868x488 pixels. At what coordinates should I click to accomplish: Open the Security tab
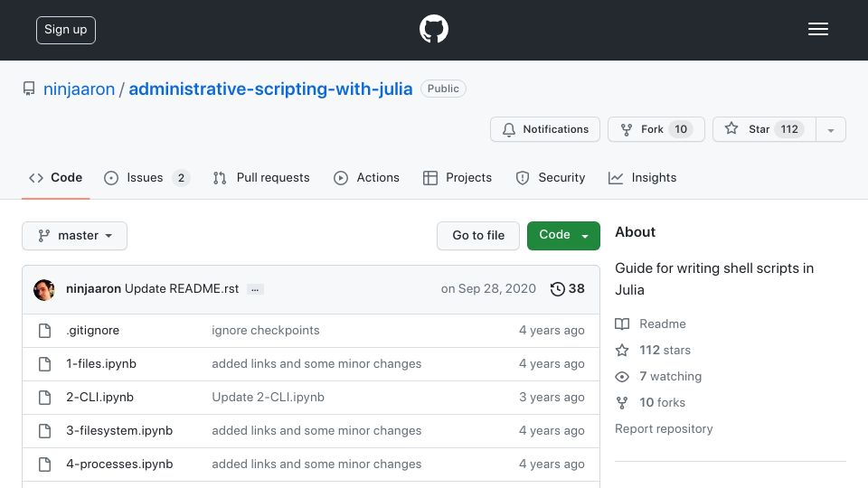(551, 178)
